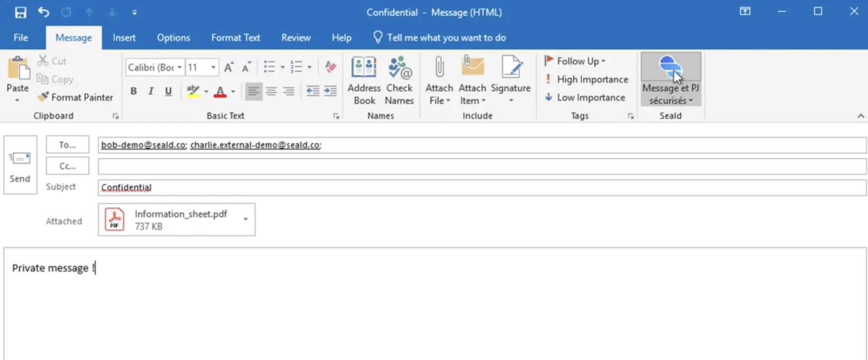Screen dimensions: 868x360
Task: Undo the last action
Action: click(44, 12)
